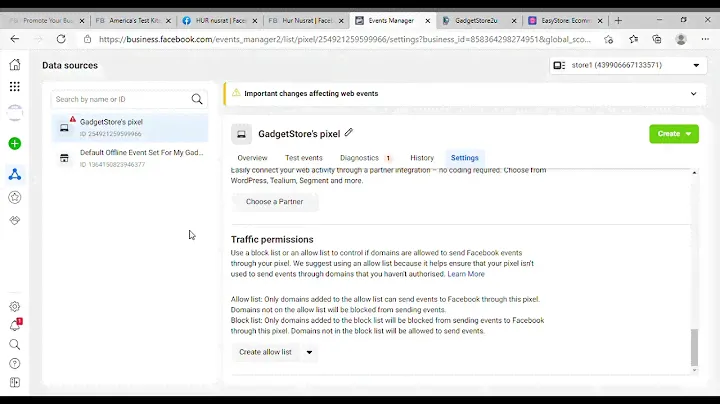Viewport: 720px width, 404px height.
Task: Click the Search by name or ID field
Action: tap(121, 99)
